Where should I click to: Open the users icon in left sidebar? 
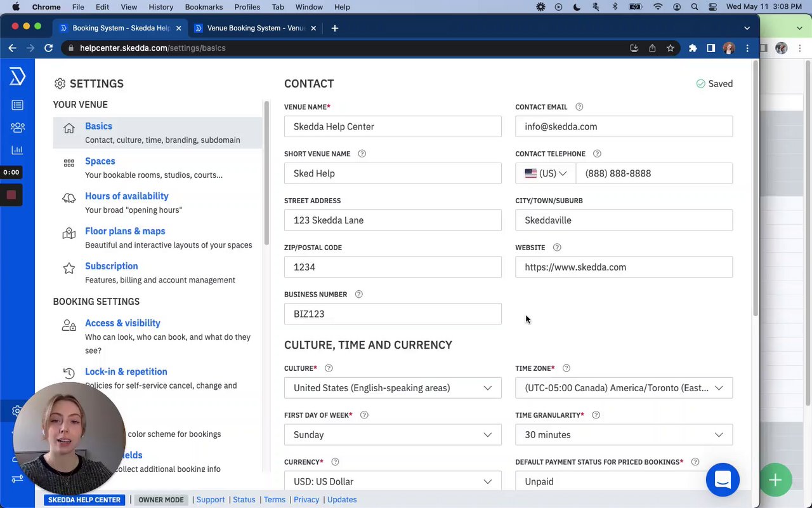(x=17, y=128)
